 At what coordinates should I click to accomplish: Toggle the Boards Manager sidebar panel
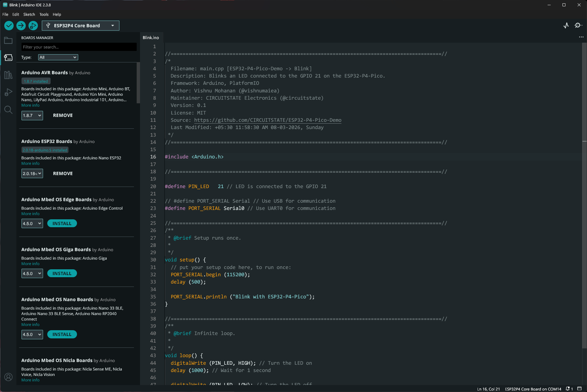(8, 58)
